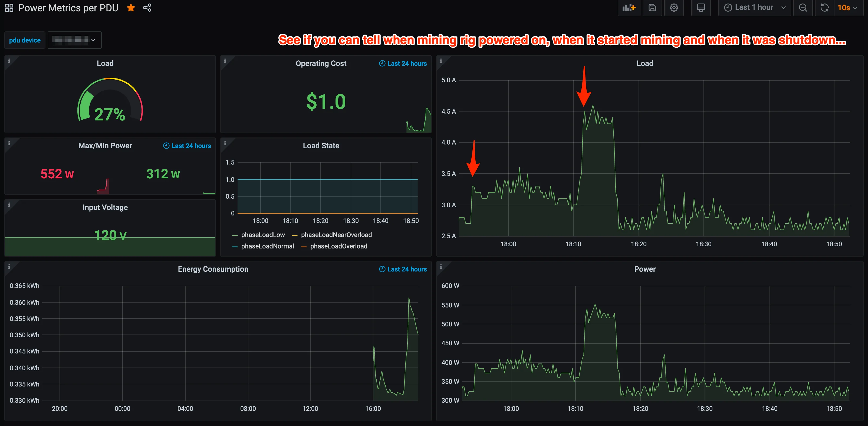Click the Power Metrics per PDU title
The width and height of the screenshot is (868, 426).
tap(68, 8)
